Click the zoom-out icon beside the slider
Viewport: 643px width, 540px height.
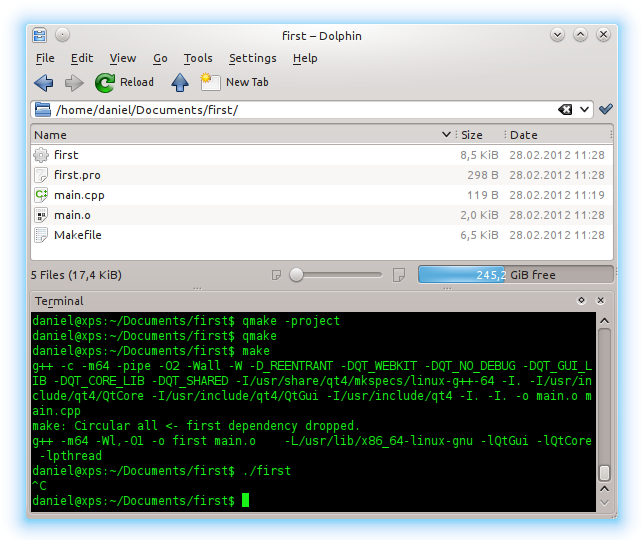pyautogui.click(x=277, y=274)
